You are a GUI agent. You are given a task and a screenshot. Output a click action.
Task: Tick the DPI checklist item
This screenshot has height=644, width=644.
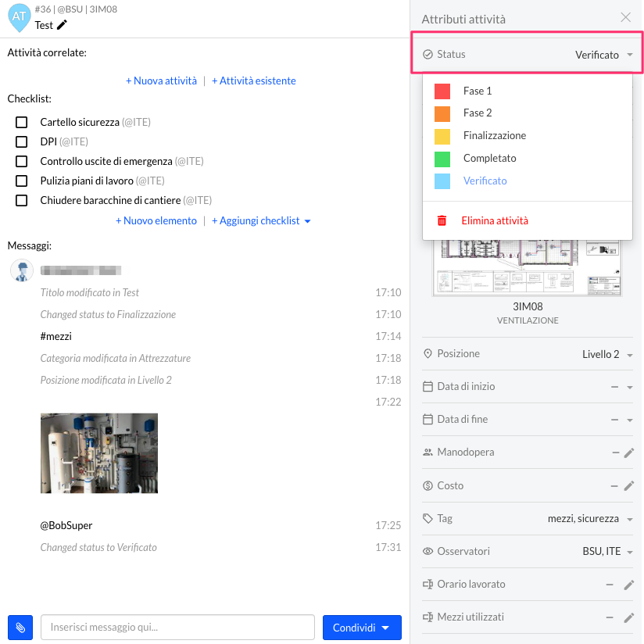[x=22, y=142]
